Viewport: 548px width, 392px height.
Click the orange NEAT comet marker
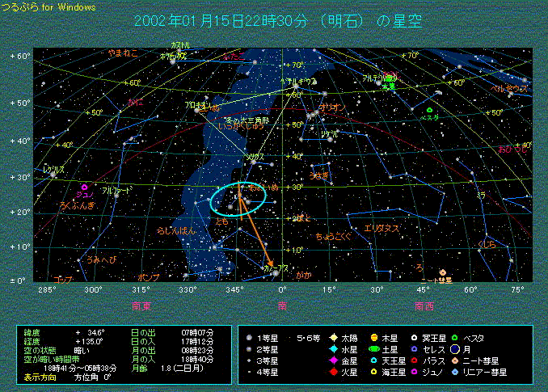442,272
